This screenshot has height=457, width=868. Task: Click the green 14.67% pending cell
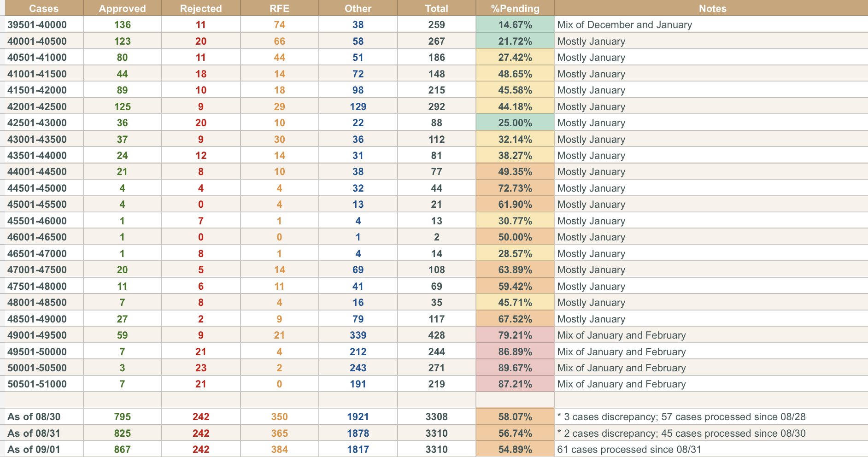(515, 25)
